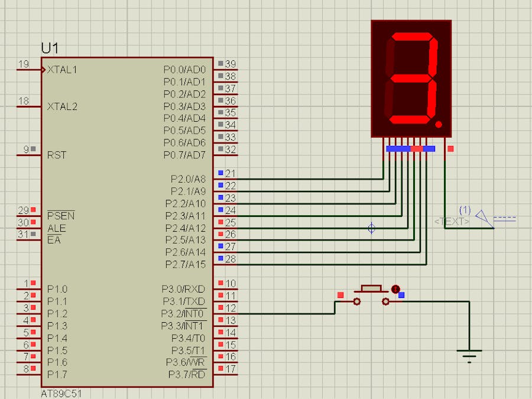
Task: Click the P0.0/AD0 pin numbered 39
Action: 231,69
